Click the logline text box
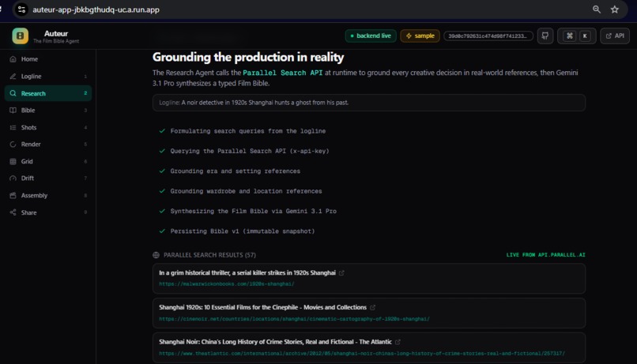The width and height of the screenshot is (637, 364). click(369, 103)
